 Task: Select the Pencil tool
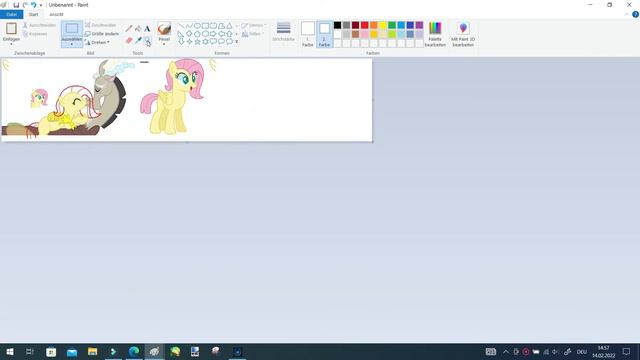tap(129, 29)
